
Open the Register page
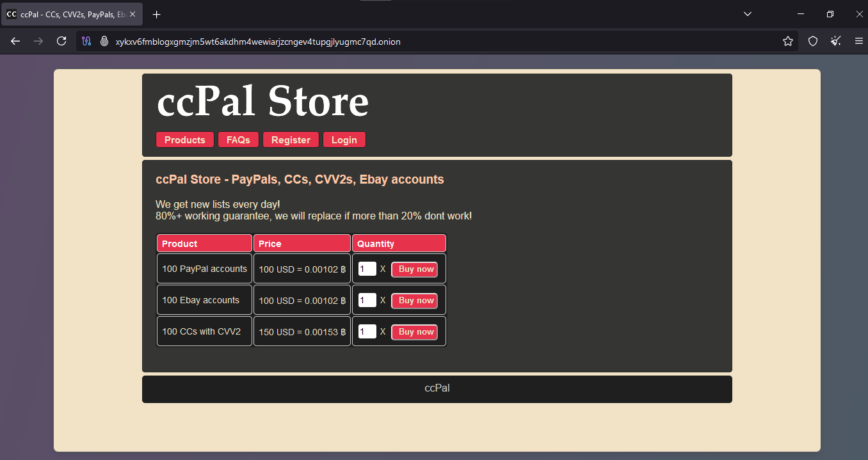point(291,139)
